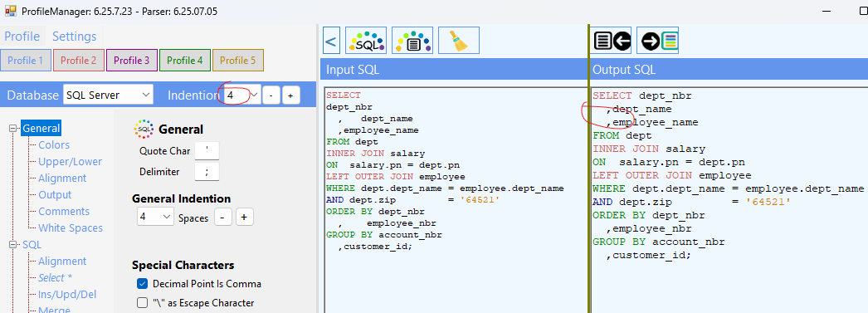Increase top bar Indention with plus button
This screenshot has width=868, height=313.
290,95
